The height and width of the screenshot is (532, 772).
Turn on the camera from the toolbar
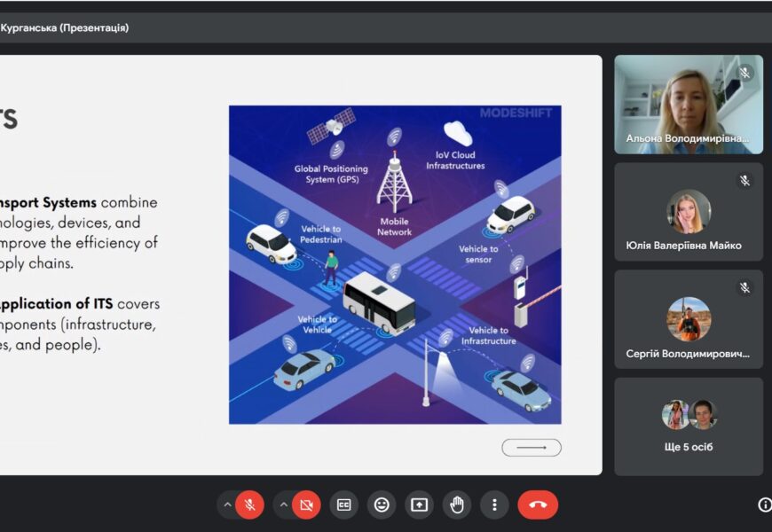pyautogui.click(x=306, y=505)
